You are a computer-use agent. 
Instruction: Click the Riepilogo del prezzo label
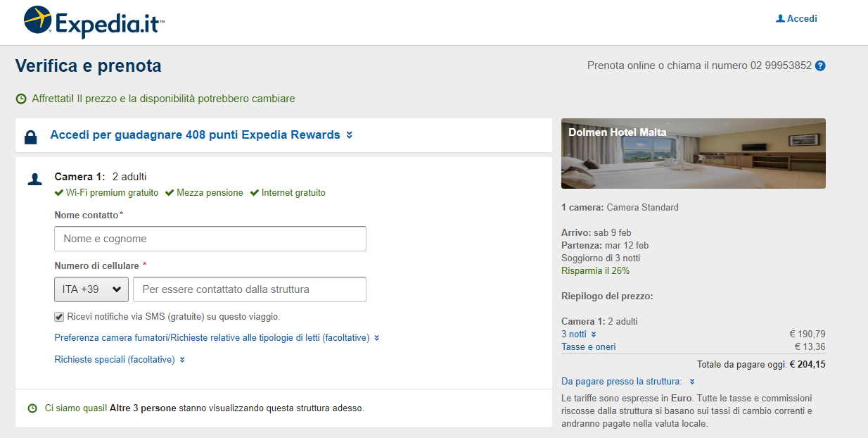[607, 296]
